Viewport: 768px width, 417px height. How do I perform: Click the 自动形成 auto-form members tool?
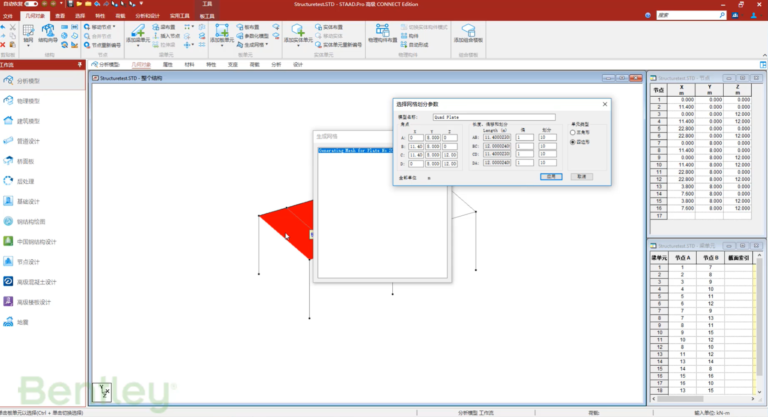(x=415, y=45)
